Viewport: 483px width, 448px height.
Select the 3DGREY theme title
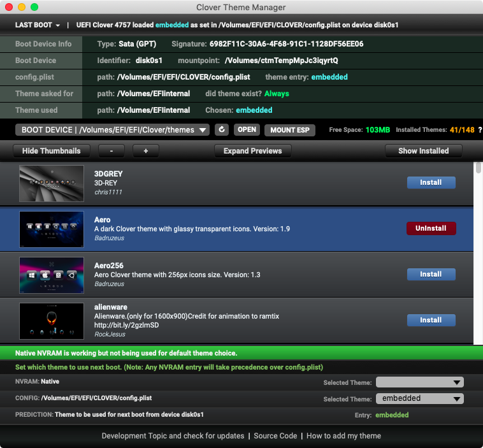108,174
